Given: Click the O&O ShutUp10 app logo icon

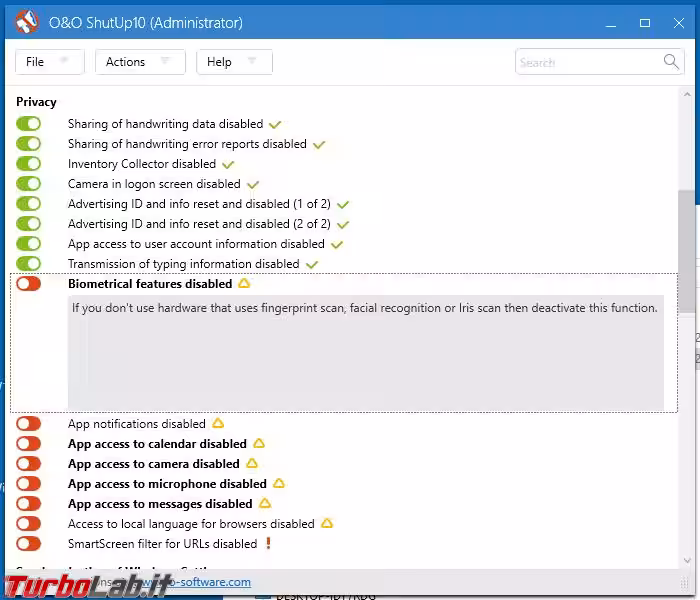Looking at the screenshot, I should click(26, 22).
